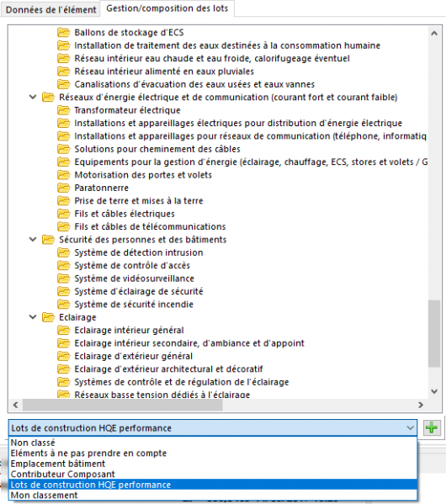Click folder icon of Système d'éclairage de sécurité
Viewport: 446px width, 504px height.
(x=64, y=291)
